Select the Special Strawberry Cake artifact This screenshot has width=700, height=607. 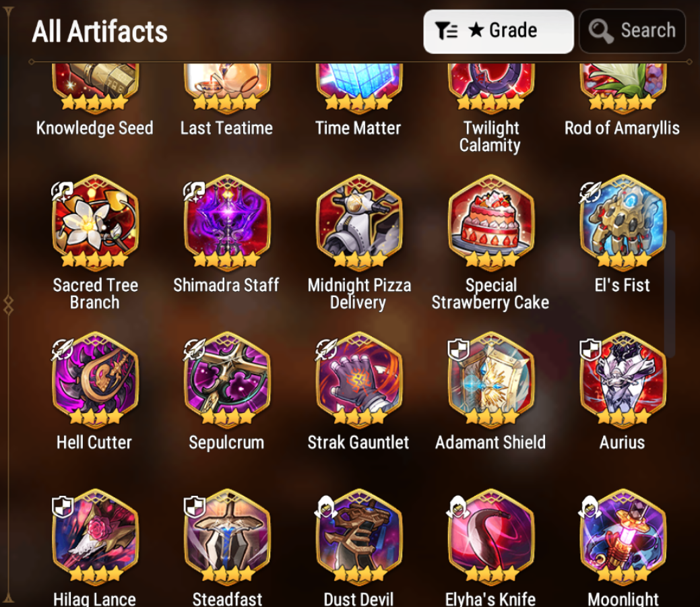(x=491, y=223)
